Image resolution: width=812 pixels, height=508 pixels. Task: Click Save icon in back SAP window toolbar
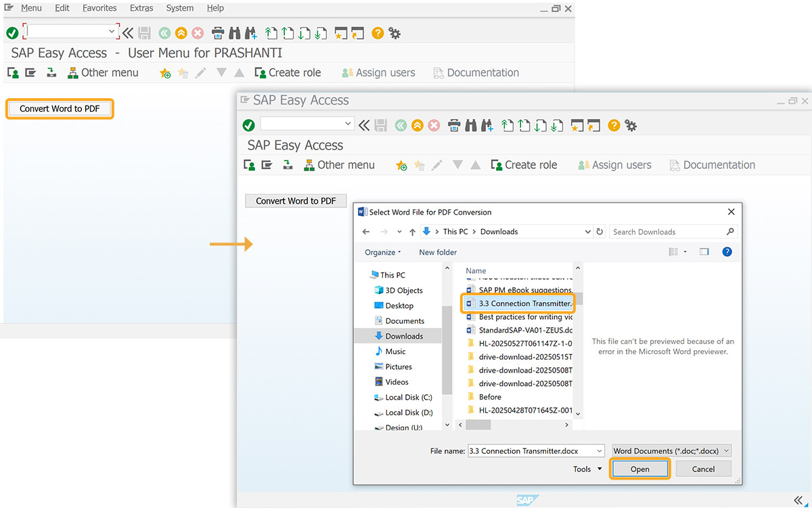[145, 33]
